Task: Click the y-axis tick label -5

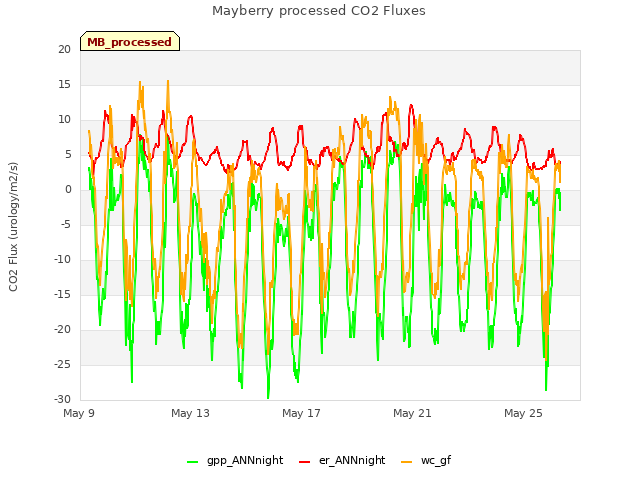Action: (66, 224)
